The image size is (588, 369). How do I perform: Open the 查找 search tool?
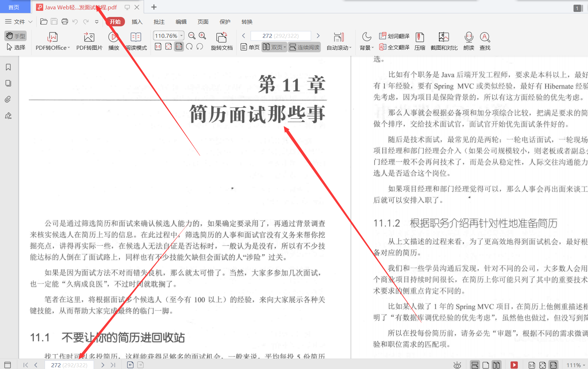[x=485, y=41]
